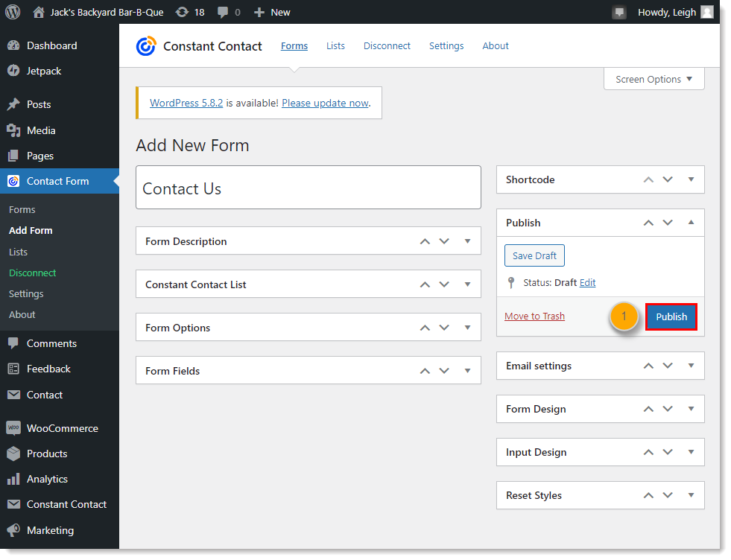The image size is (731, 560).
Task: Click the Please update now link
Action: click(326, 103)
